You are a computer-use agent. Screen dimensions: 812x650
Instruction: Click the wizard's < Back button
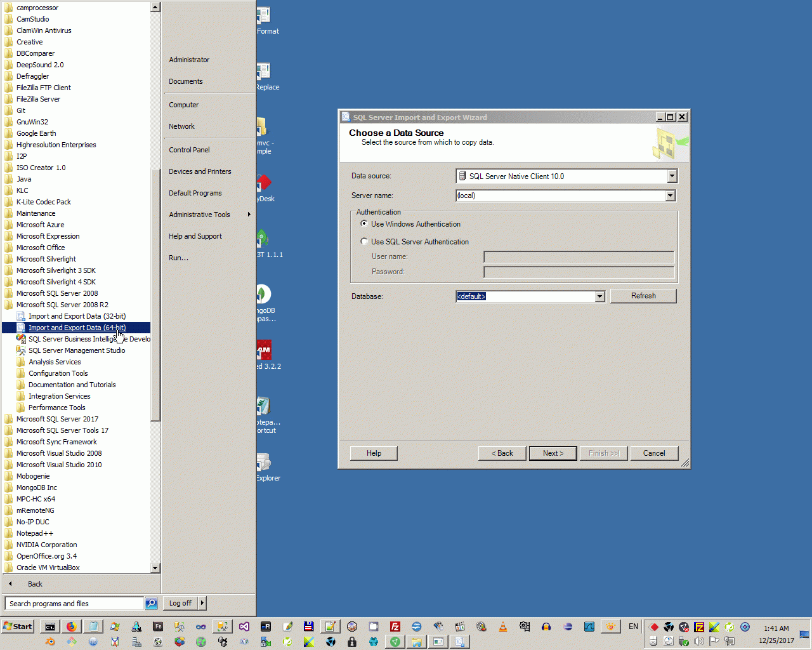[x=502, y=453]
